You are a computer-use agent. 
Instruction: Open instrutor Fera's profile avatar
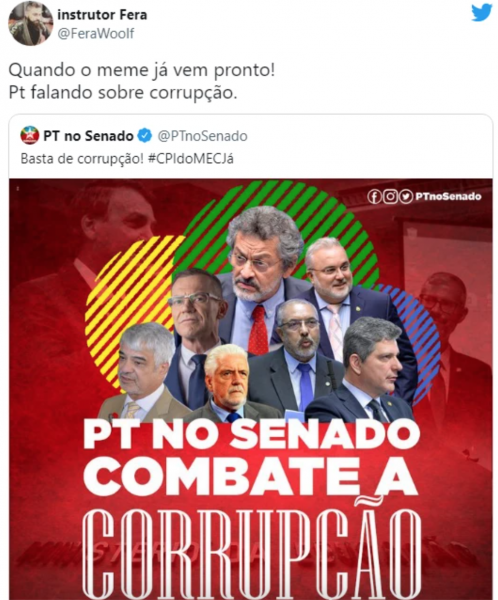(30, 23)
